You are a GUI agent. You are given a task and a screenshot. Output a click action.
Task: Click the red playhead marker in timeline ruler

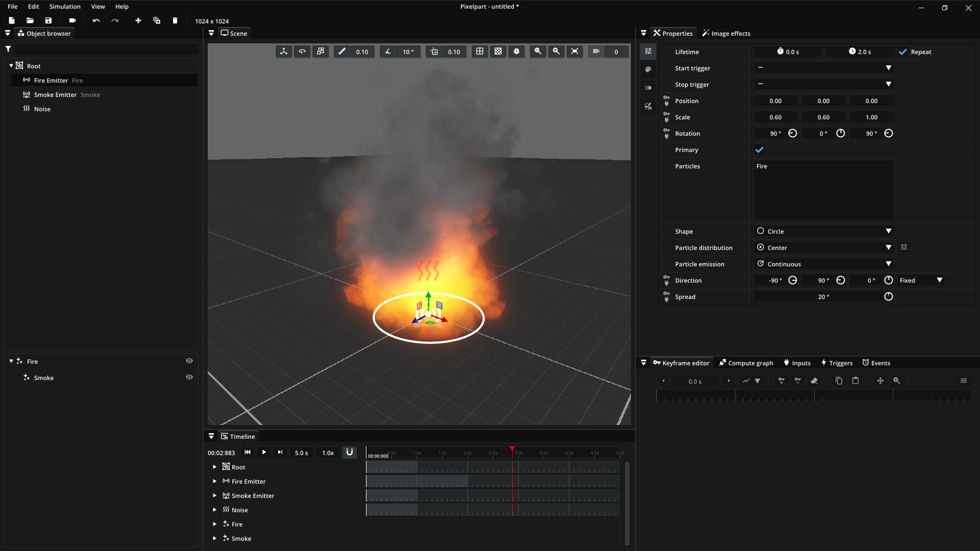(x=512, y=449)
